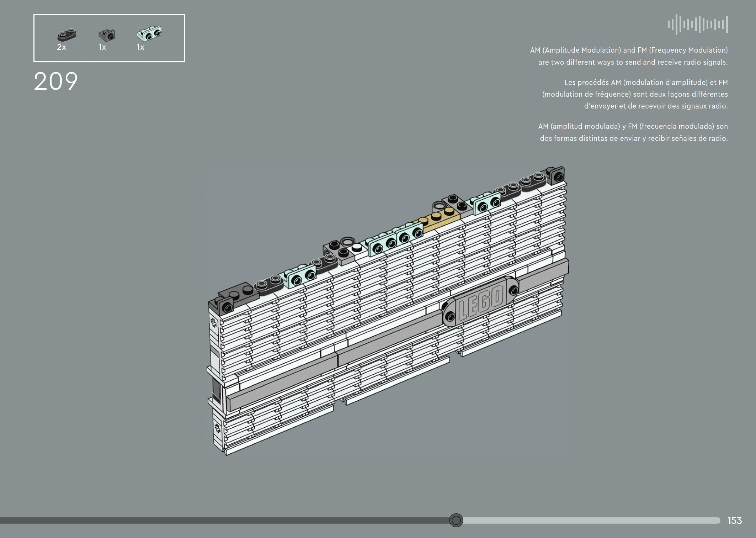This screenshot has width=756, height=538.
Task: Click the step number 209
Action: (56, 81)
